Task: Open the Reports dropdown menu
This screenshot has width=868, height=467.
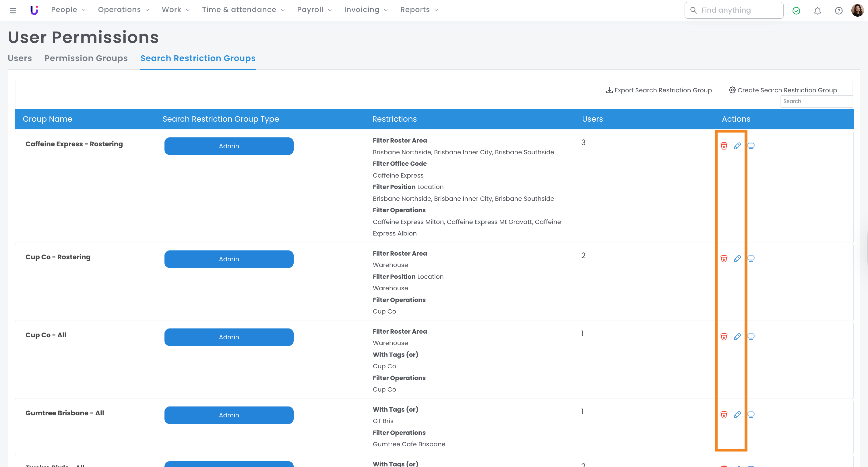Action: tap(419, 10)
